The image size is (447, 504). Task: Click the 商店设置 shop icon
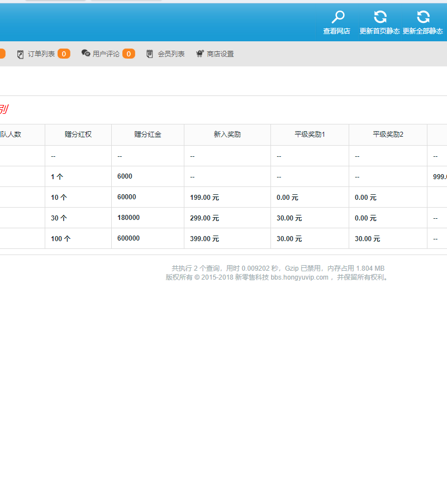199,54
